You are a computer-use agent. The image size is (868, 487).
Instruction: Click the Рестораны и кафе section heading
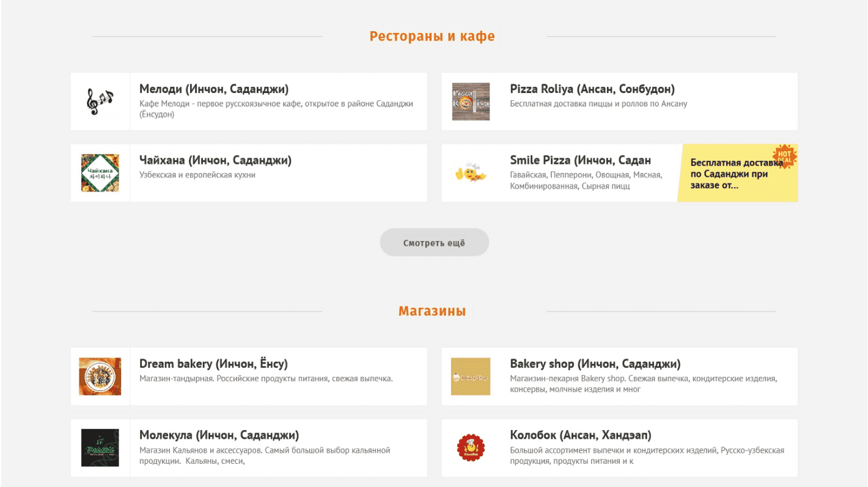(432, 36)
